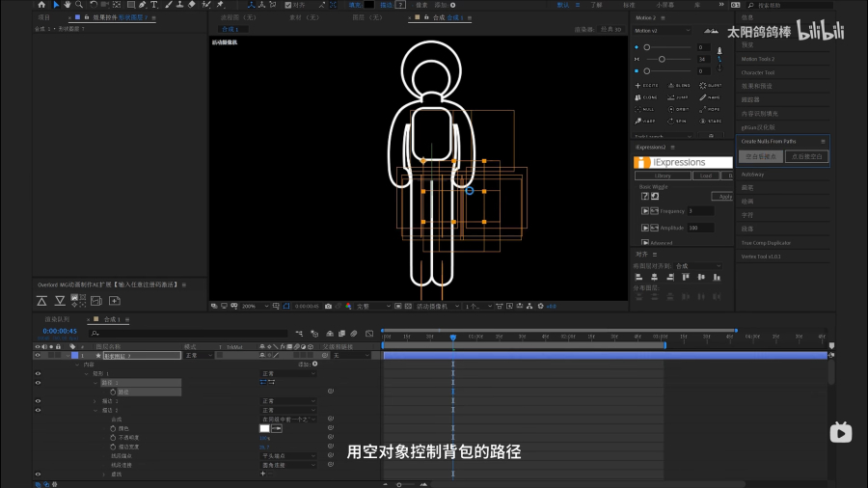Click the ROPE tool in Motion 2
868x488 pixels.
click(711, 110)
